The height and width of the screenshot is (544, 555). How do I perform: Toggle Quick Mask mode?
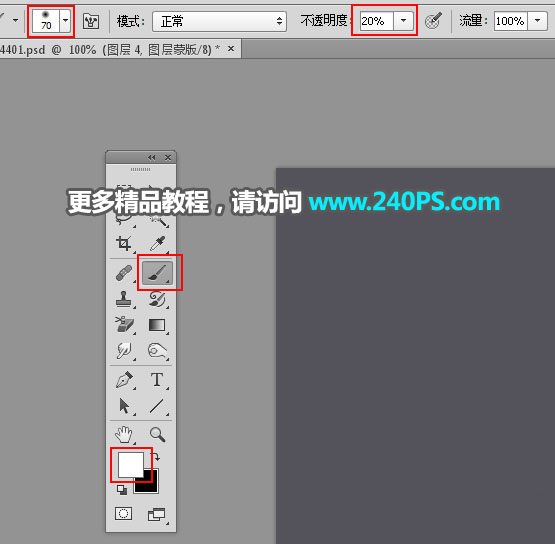pyautogui.click(x=124, y=513)
